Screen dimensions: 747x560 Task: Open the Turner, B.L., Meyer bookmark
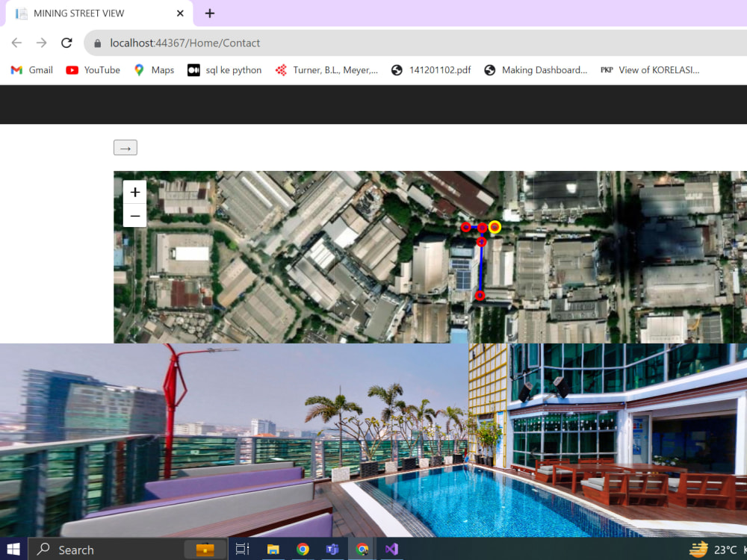click(x=326, y=70)
